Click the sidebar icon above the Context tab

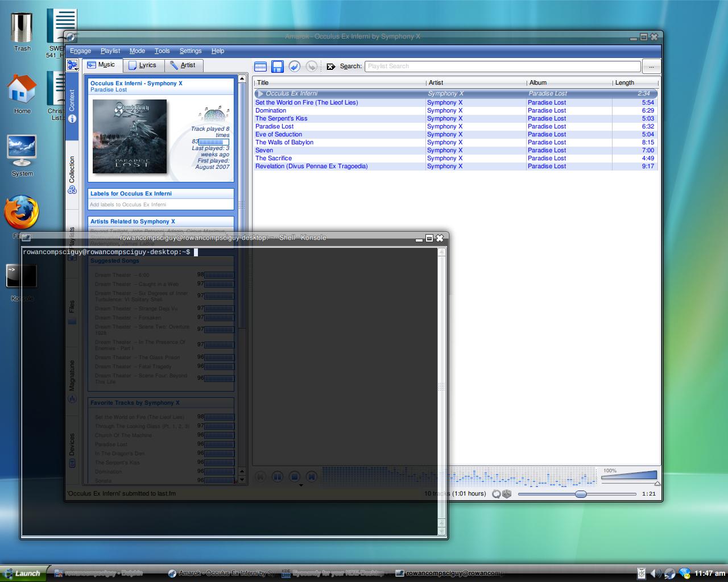72,65
